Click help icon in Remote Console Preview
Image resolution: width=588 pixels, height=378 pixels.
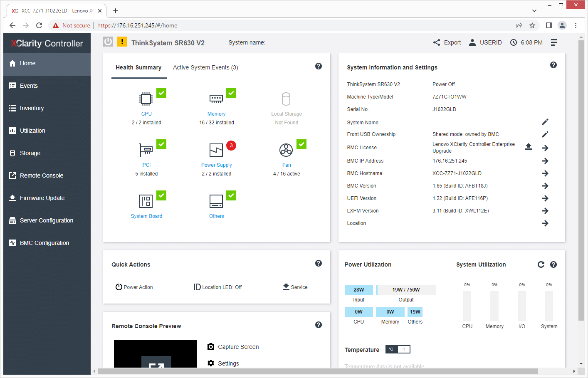319,325
